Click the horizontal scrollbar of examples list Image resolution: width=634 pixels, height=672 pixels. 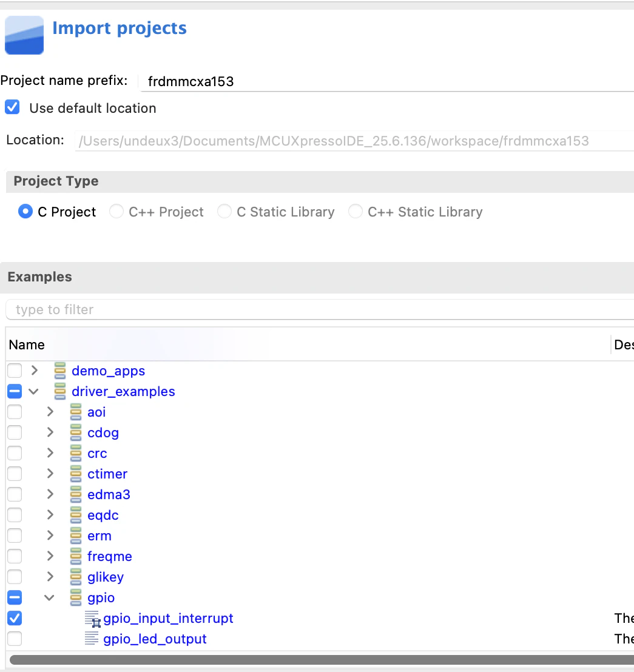pos(322,660)
